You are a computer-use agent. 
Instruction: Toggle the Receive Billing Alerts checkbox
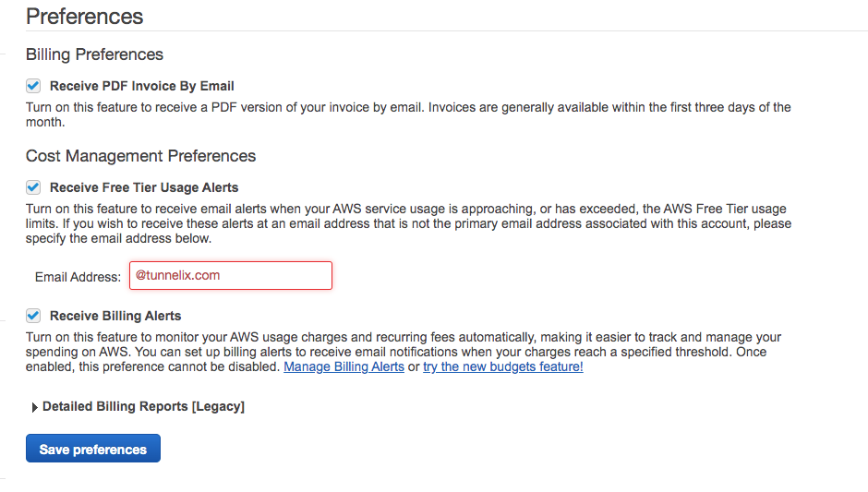click(x=33, y=316)
